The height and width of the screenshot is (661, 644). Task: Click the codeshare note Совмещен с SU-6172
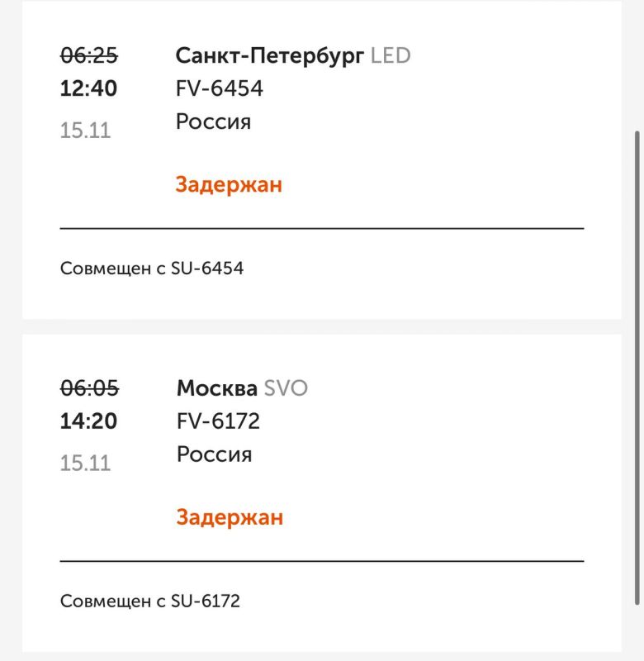click(x=150, y=601)
